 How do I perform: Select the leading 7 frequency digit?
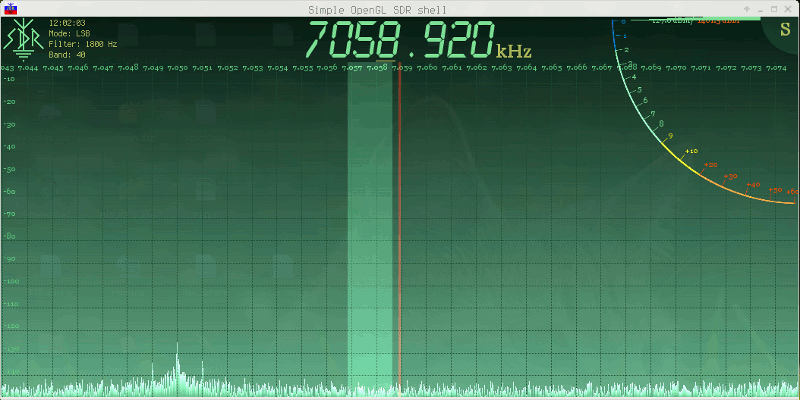[x=318, y=42]
